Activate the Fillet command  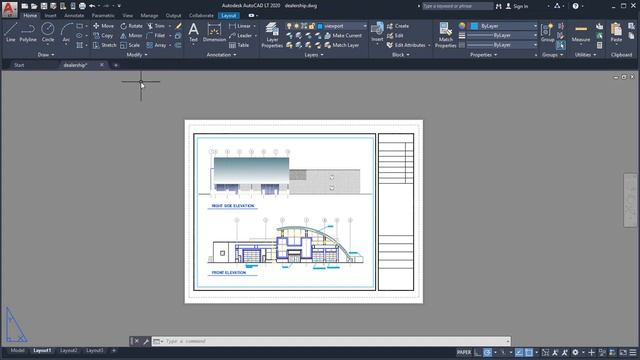156,36
